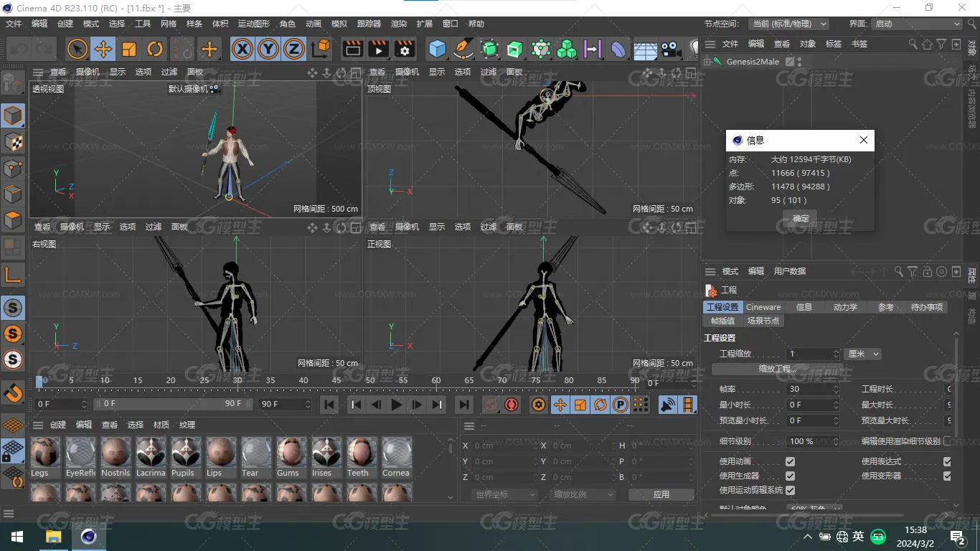Click the record active objects button
980x551 pixels.
pyautogui.click(x=491, y=405)
